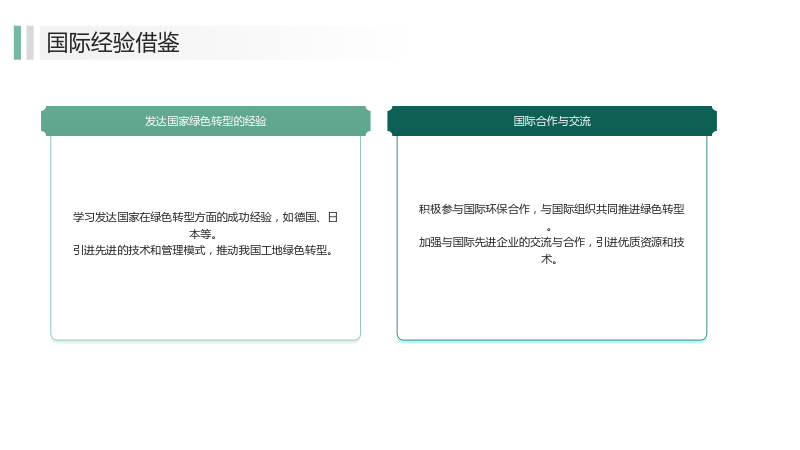Click the wrapped text 本等。 in the left card
Screen dimensions: 800x450
pos(203,234)
